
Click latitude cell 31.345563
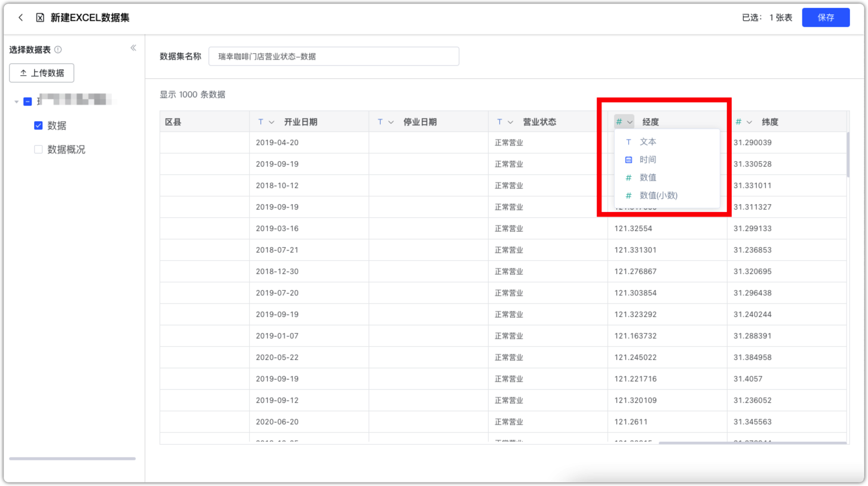787,422
